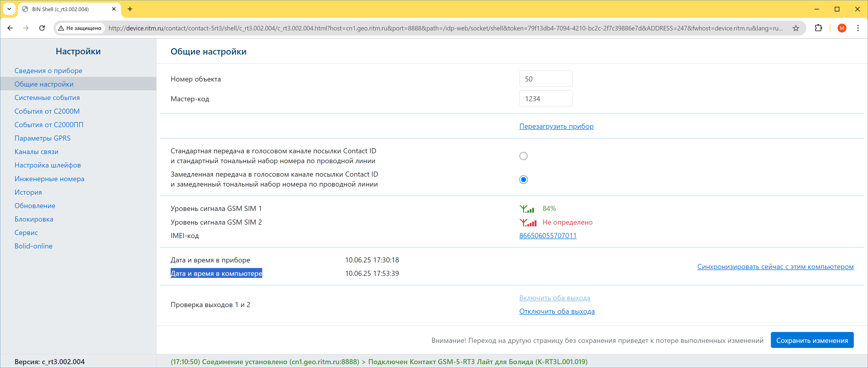This screenshot has width=868, height=368.
Task: Minimize the browser window
Action: pos(817,9)
